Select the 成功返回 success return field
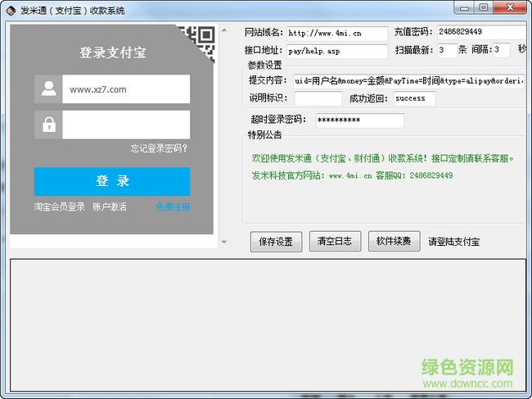 [414, 98]
